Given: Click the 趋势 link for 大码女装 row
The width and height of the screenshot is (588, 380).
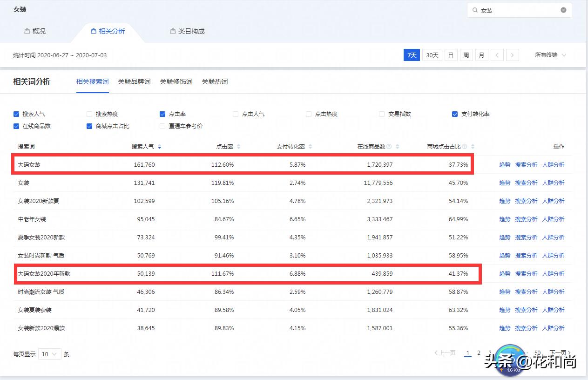Looking at the screenshot, I should (505, 164).
